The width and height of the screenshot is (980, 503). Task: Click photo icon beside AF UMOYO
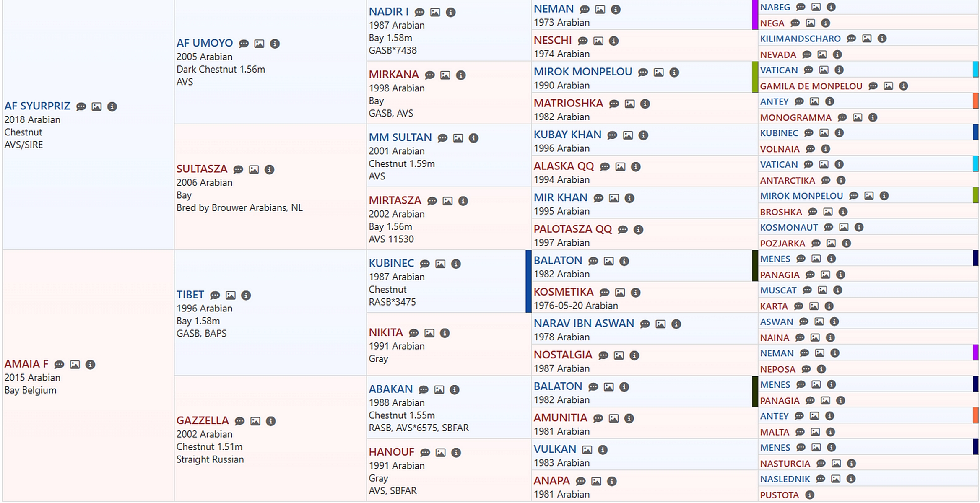(259, 44)
